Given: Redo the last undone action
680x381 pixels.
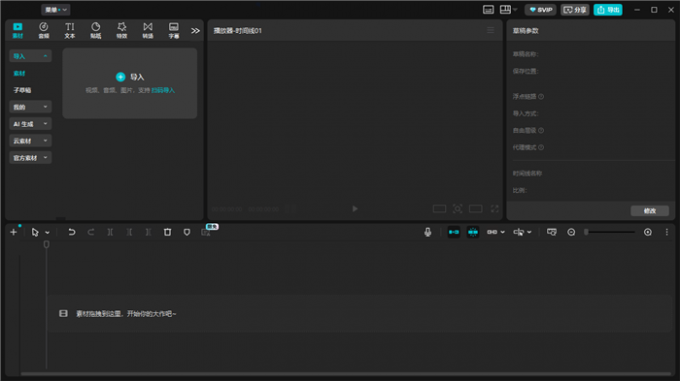Looking at the screenshot, I should click(91, 232).
